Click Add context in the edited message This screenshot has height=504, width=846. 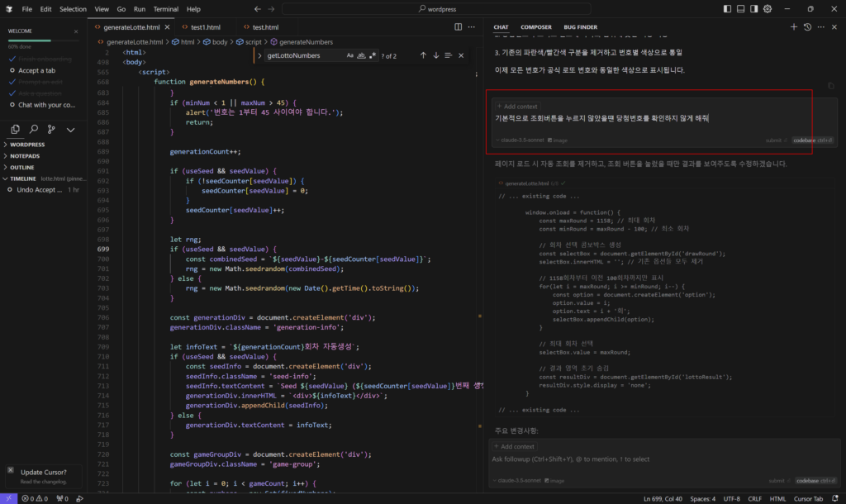click(517, 107)
